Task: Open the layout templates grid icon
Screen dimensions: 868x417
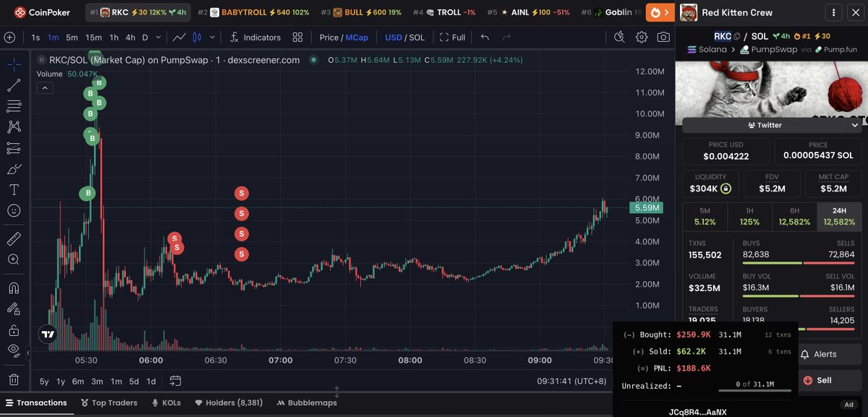Action: click(297, 38)
